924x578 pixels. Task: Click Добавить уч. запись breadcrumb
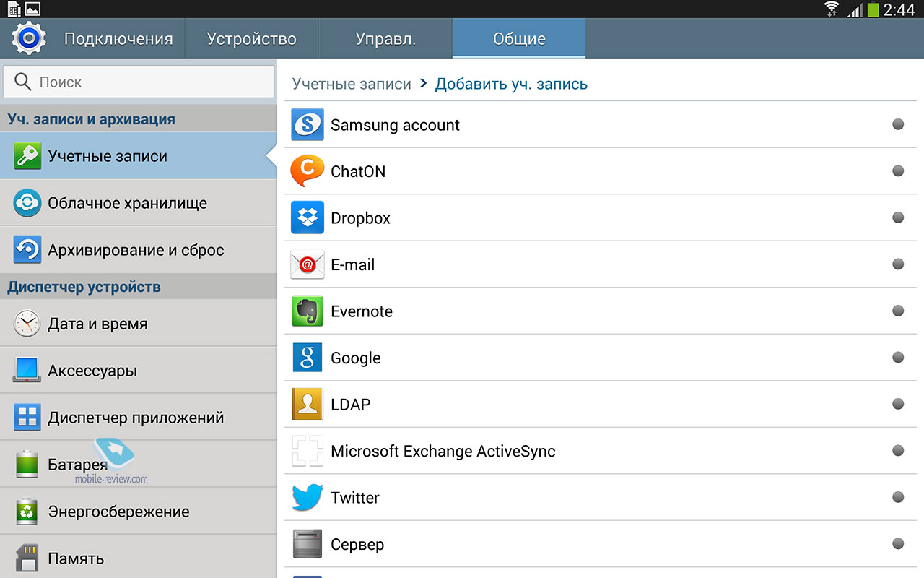[511, 84]
